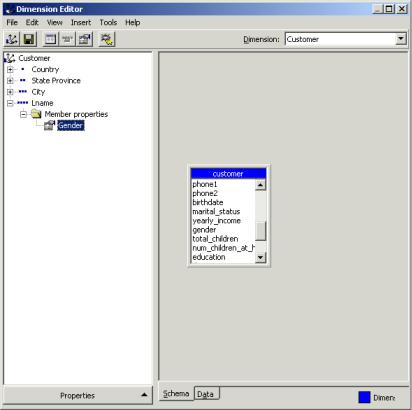
Task: Select the birthdate column
Action: [208, 202]
